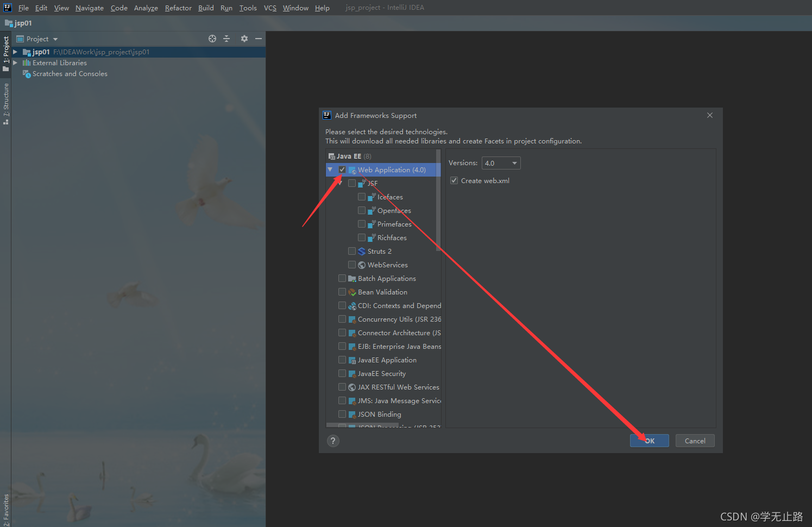Open the Analyze menu

146,8
